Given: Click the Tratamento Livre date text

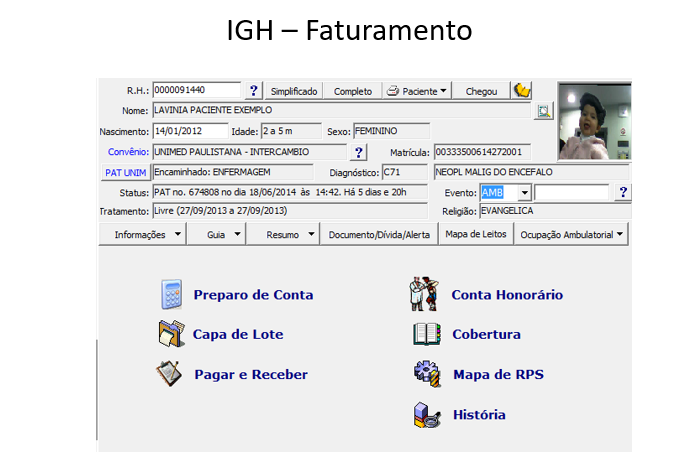Looking at the screenshot, I should (220, 211).
